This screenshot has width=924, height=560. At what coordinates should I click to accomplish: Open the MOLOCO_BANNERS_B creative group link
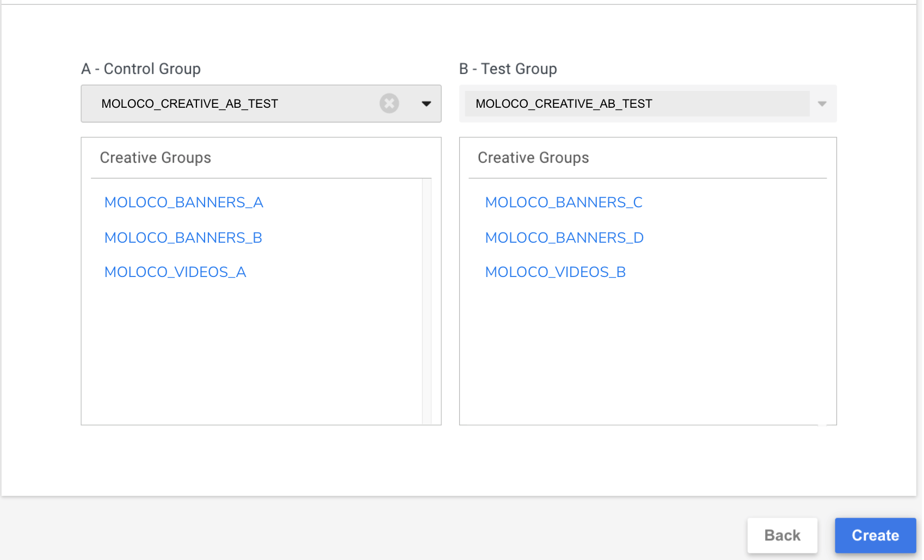coord(183,238)
